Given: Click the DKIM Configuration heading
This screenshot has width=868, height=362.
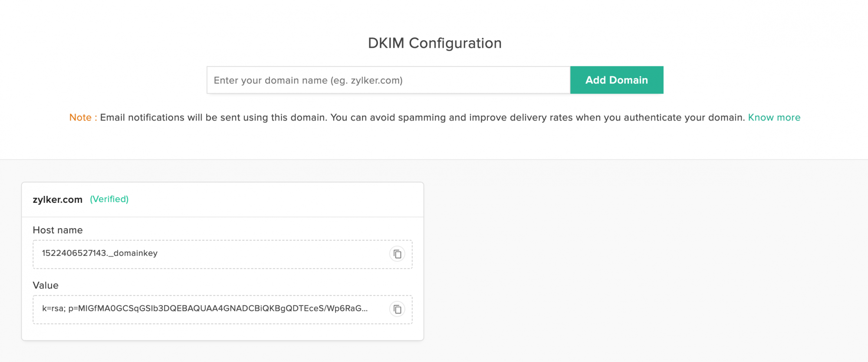Looking at the screenshot, I should [x=435, y=43].
